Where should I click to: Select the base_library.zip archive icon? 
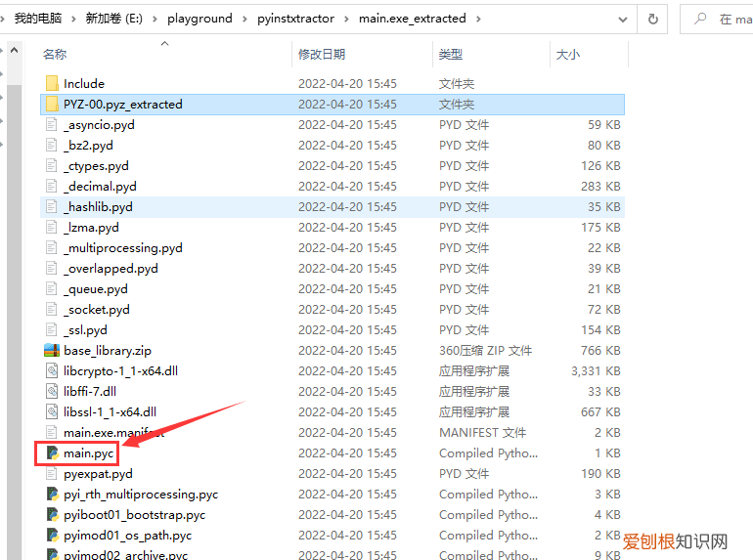pos(52,351)
